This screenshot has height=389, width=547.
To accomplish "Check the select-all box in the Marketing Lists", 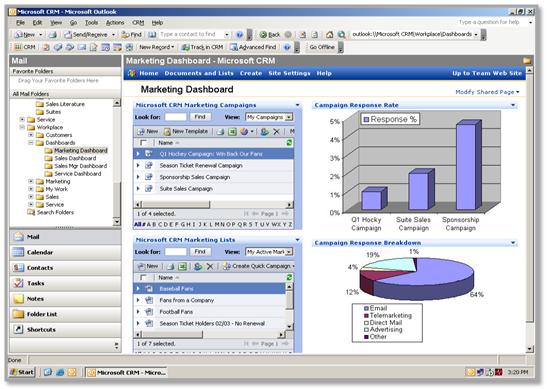I will 143,277.
